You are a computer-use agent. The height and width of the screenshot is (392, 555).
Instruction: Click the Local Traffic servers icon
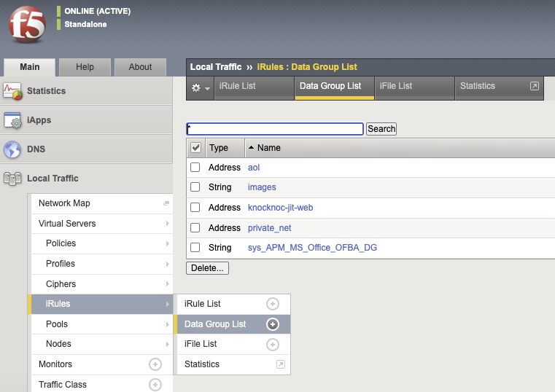12,179
